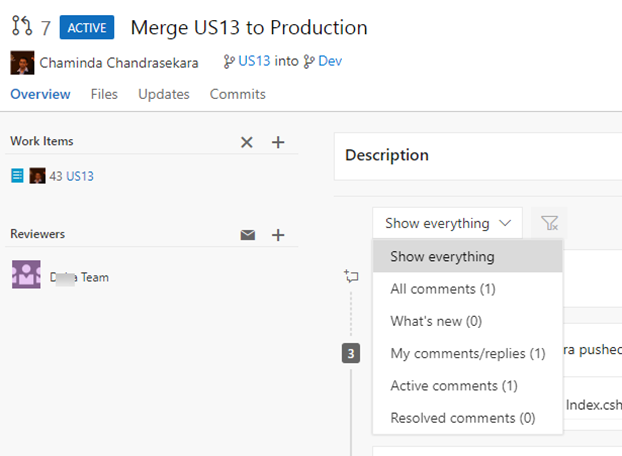Select My comments/replies (1) option
Screen dimensions: 622x456
[x=467, y=353]
